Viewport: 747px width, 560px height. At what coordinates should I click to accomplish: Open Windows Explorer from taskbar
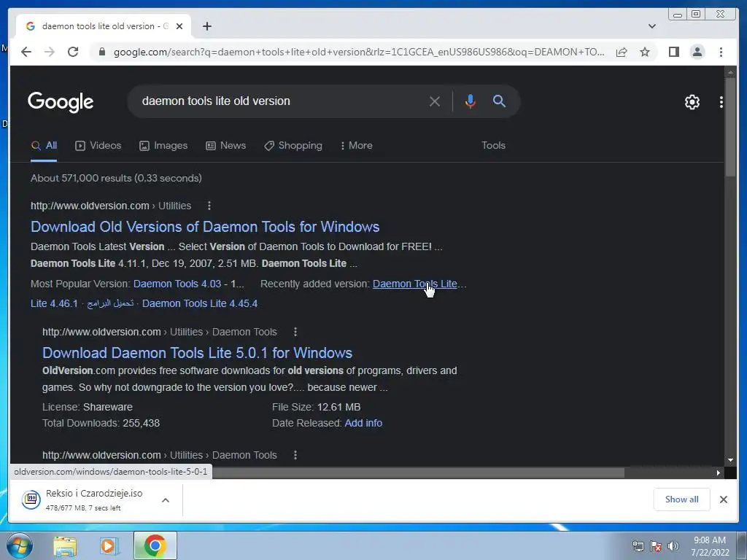pyautogui.click(x=65, y=546)
